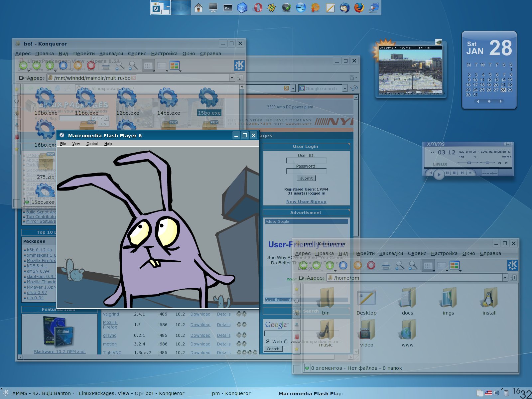Open File menu in Macromedia Flash Player

[x=63, y=144]
